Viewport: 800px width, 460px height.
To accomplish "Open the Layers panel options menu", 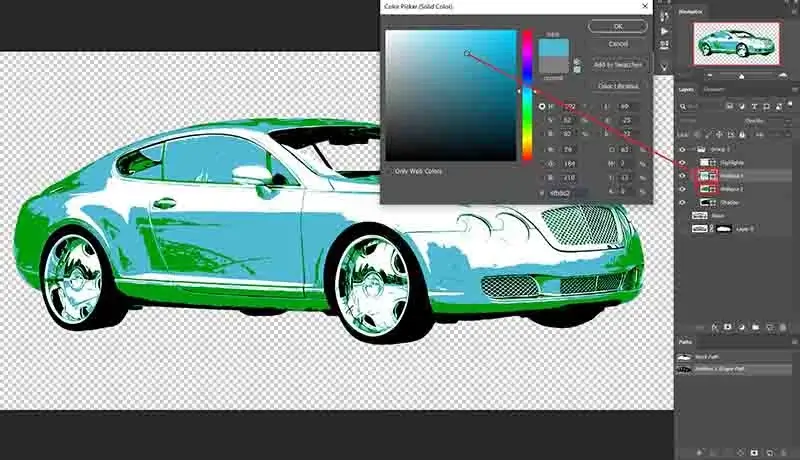I will (x=794, y=90).
